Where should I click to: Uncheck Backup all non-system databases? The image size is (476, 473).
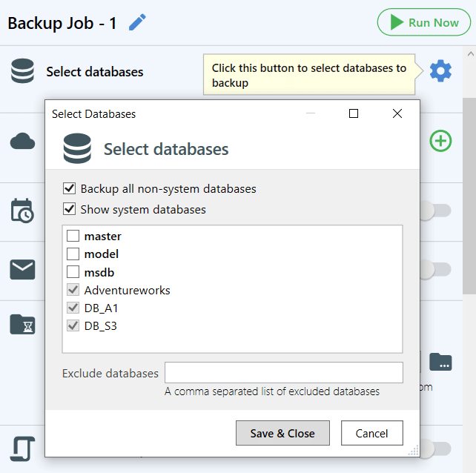tap(70, 188)
